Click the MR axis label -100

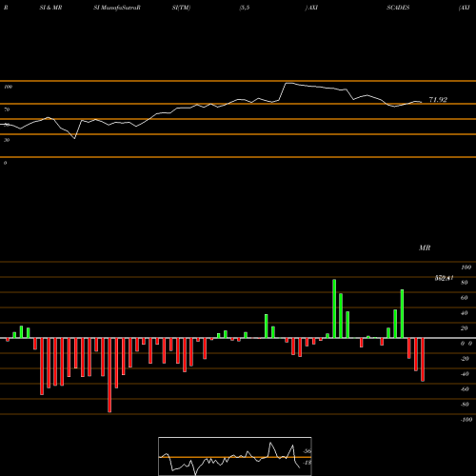466,420
